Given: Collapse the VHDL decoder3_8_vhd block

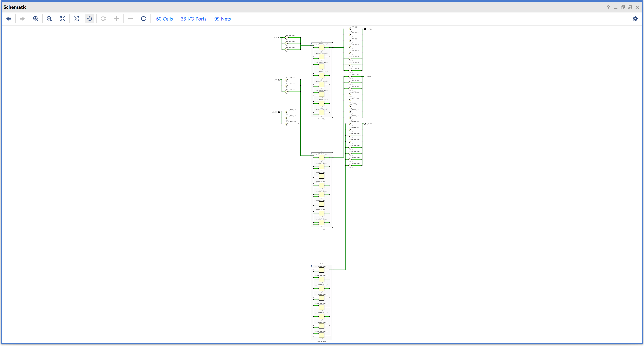Looking at the screenshot, I should [312, 266].
